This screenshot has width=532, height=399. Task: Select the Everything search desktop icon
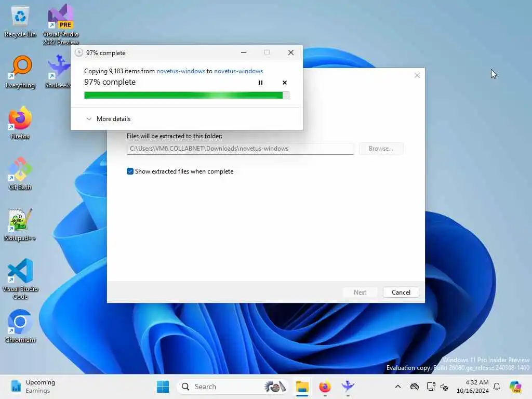20,73
